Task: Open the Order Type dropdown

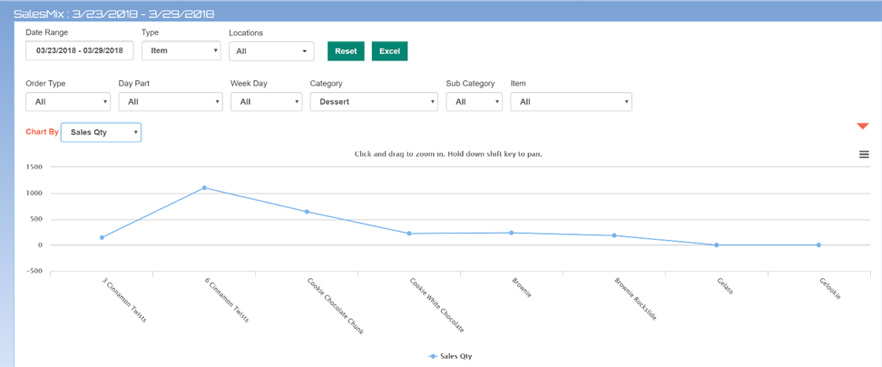Action: 68,102
